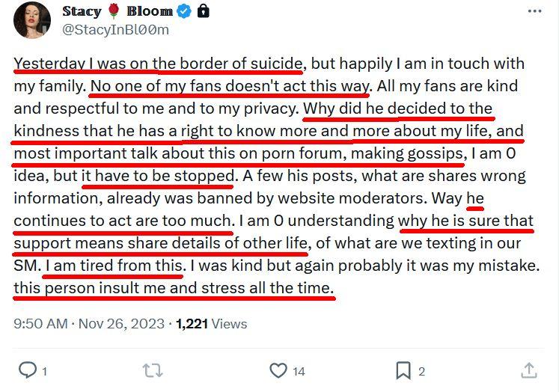The width and height of the screenshot is (559, 392).
Task: Click the bookmark count number 2
Action: click(422, 371)
